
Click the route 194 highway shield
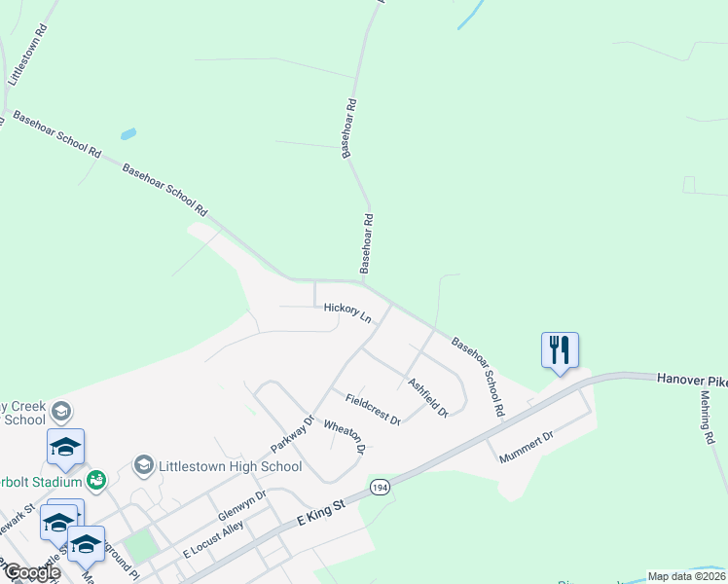click(x=380, y=488)
